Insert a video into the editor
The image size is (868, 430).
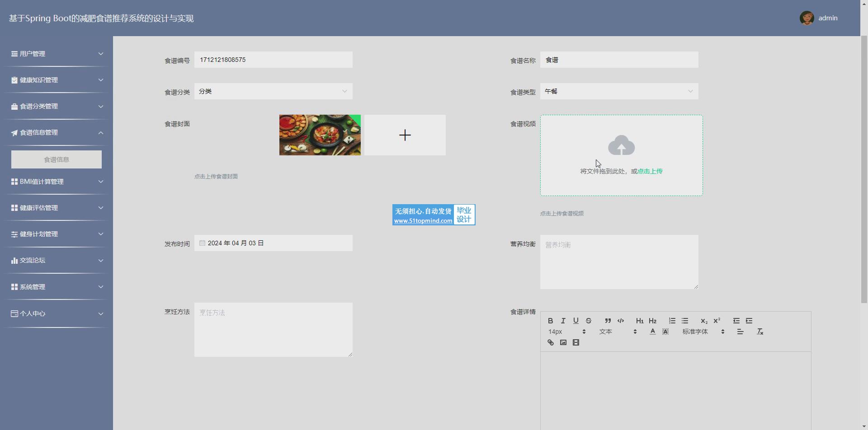[576, 342]
